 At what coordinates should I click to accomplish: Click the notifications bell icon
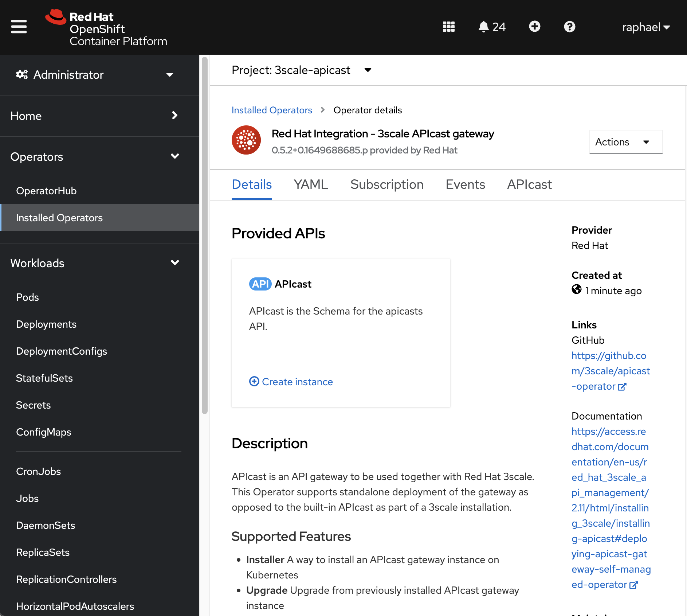(x=483, y=27)
